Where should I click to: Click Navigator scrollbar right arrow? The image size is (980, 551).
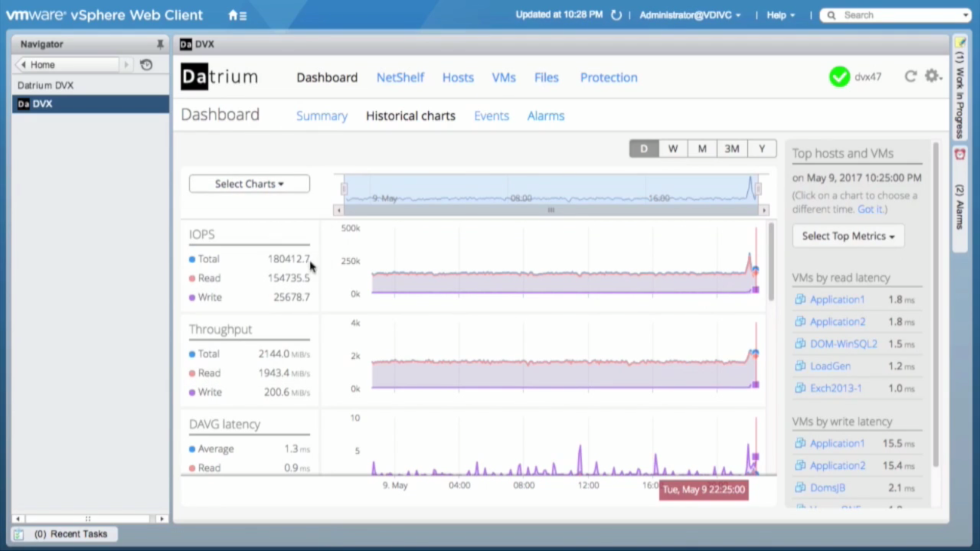161,519
